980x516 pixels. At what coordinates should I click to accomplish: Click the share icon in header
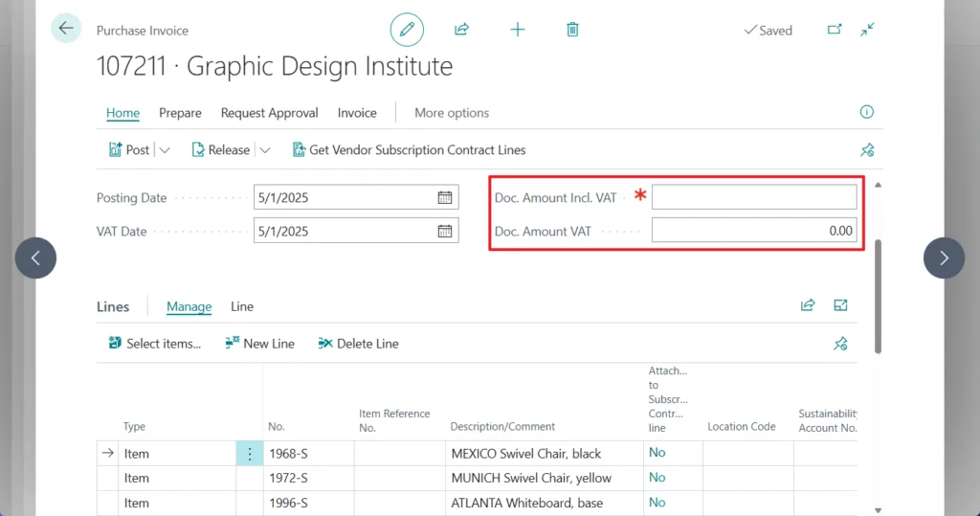point(461,30)
